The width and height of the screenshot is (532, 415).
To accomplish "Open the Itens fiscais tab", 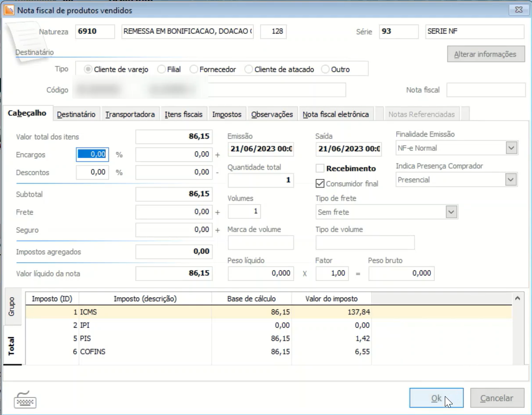I will point(184,115).
